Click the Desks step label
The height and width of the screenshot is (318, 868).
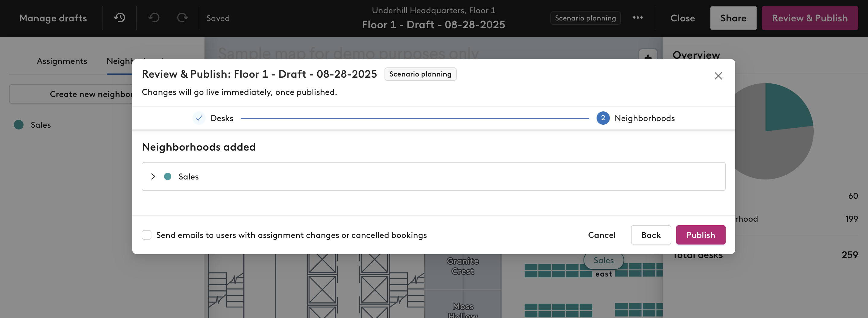point(222,118)
